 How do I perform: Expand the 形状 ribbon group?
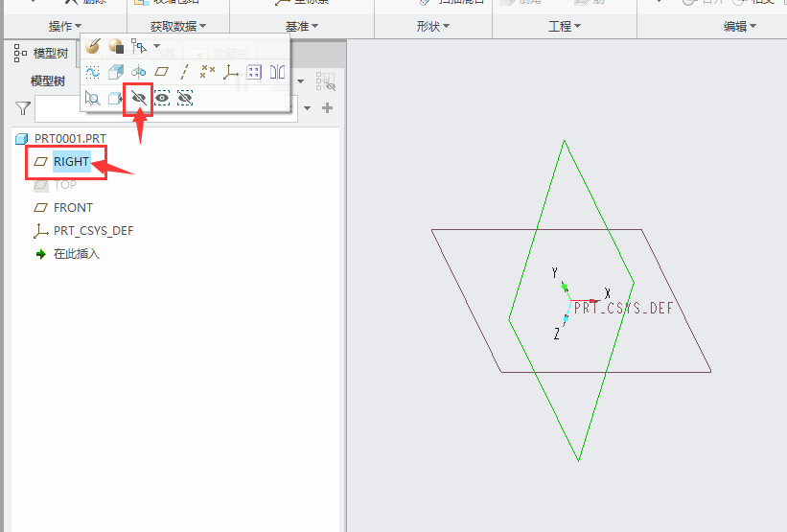(432, 26)
